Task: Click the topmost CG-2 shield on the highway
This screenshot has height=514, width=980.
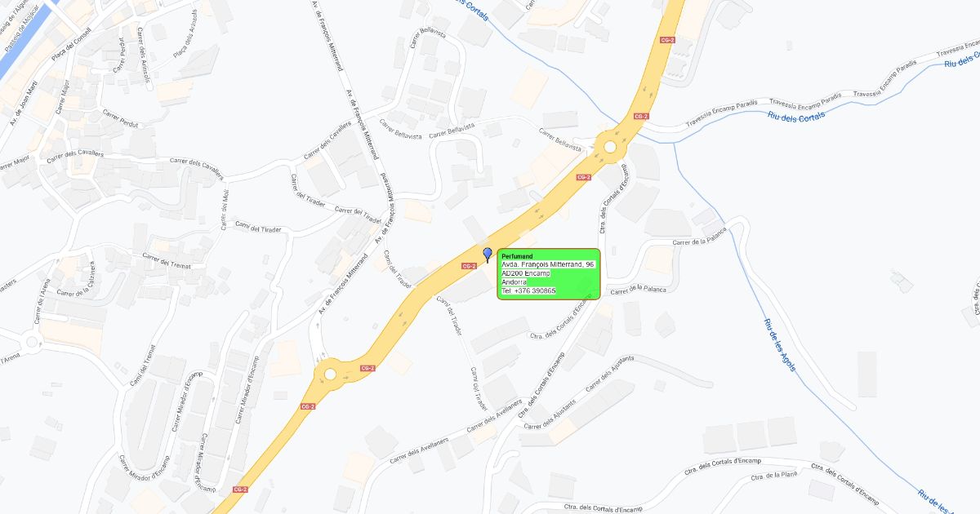Action: [667, 40]
